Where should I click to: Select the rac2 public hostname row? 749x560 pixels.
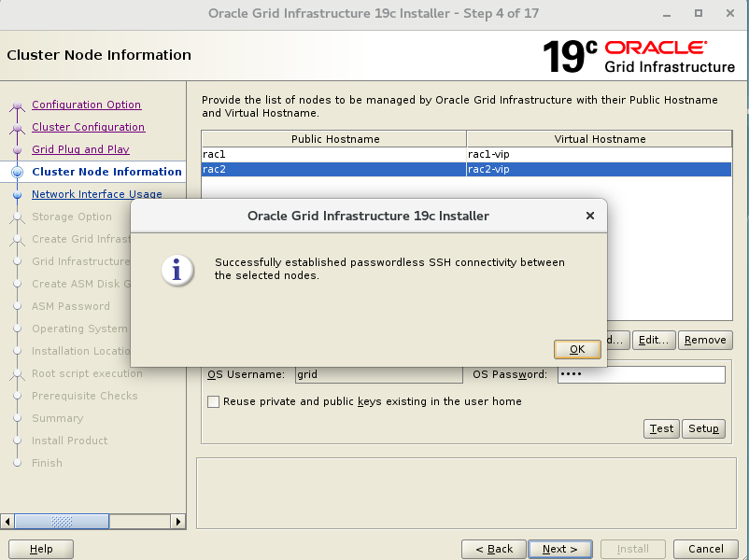[333, 169]
